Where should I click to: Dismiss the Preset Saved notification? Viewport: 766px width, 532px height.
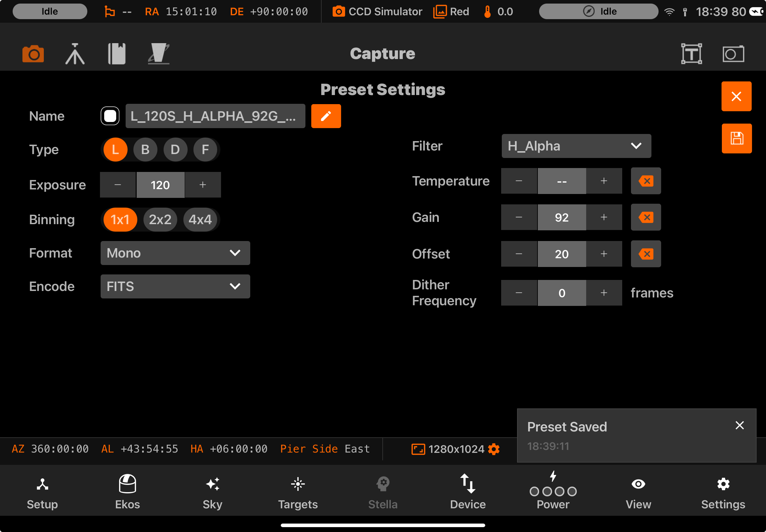pyautogui.click(x=739, y=425)
